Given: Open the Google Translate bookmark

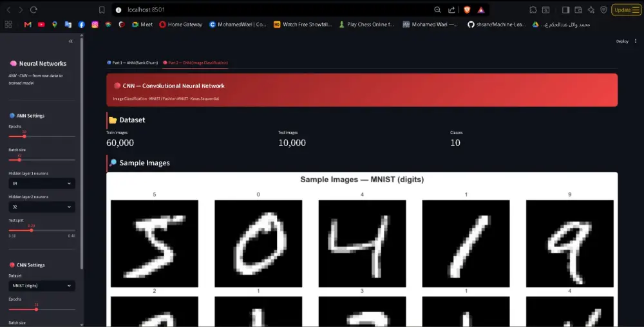Looking at the screenshot, I should pos(68,24).
